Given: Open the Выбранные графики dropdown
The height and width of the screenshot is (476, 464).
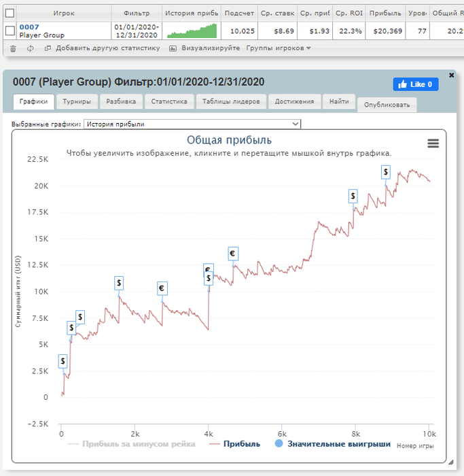Looking at the screenshot, I should pyautogui.click(x=192, y=124).
